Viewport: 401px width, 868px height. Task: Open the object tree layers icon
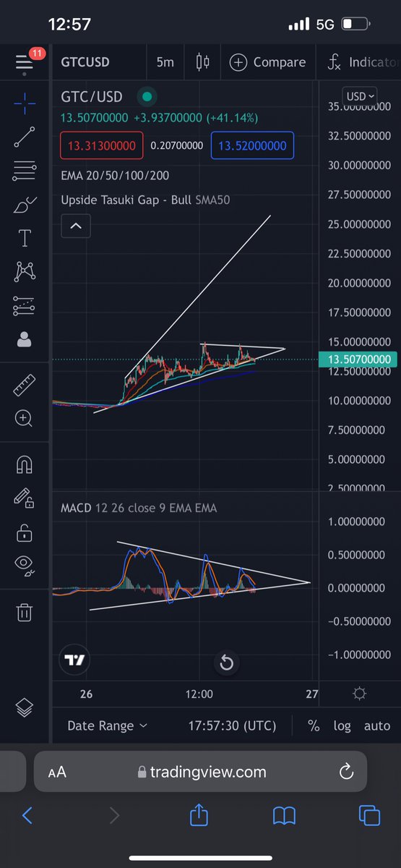click(x=25, y=708)
